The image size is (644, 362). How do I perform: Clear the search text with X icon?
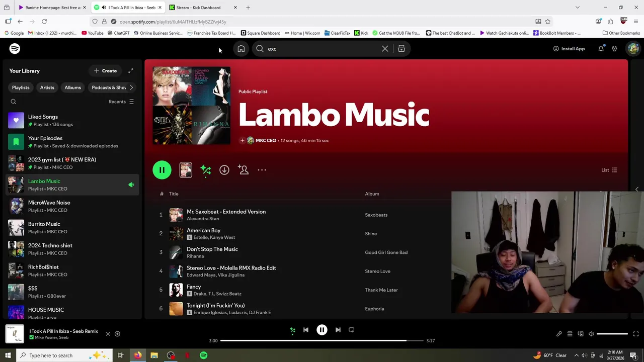385,49
